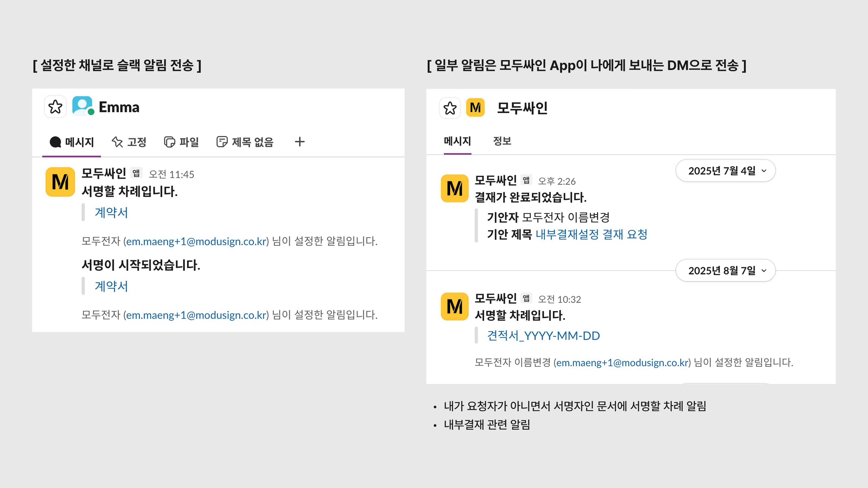Switch to 메시지 tab in Emma chat

pyautogui.click(x=71, y=142)
